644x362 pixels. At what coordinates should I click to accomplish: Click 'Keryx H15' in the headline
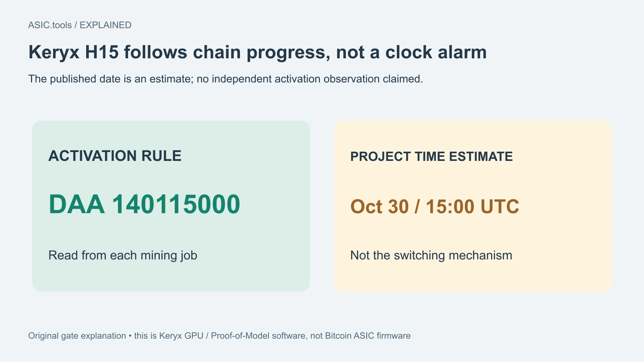74,53
